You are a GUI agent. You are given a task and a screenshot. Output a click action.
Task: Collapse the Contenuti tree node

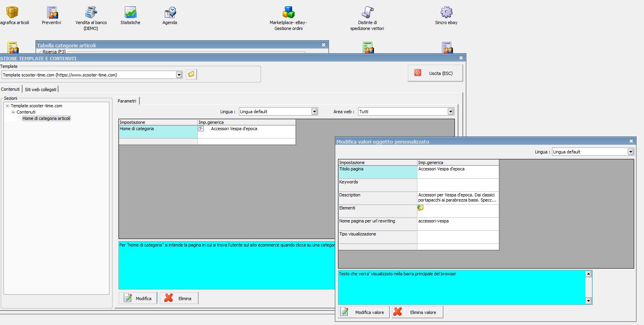(x=13, y=112)
